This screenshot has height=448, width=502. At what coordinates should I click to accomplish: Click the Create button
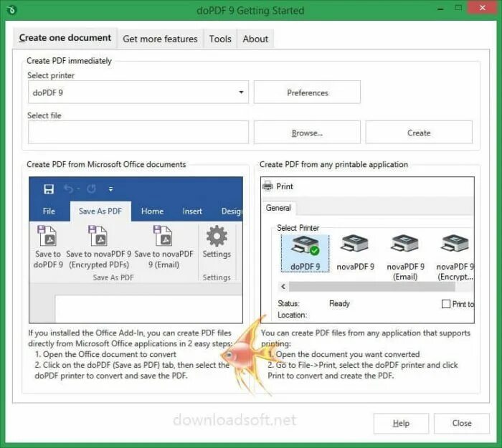419,133
